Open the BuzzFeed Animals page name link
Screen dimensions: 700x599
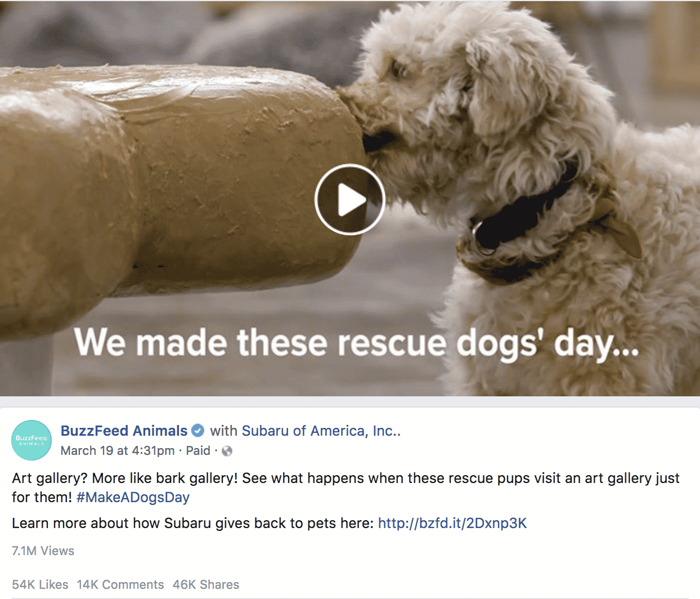tap(124, 431)
